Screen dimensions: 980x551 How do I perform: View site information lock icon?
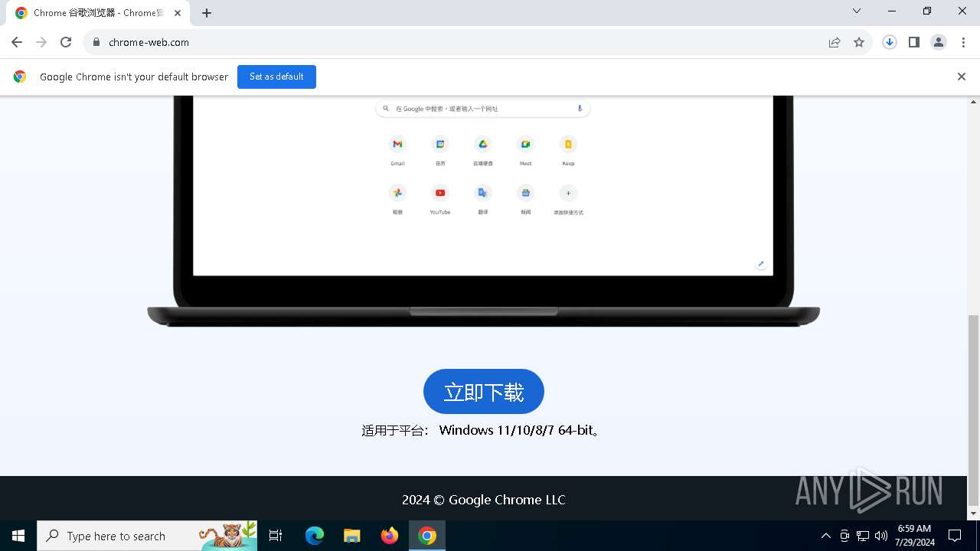pyautogui.click(x=96, y=42)
